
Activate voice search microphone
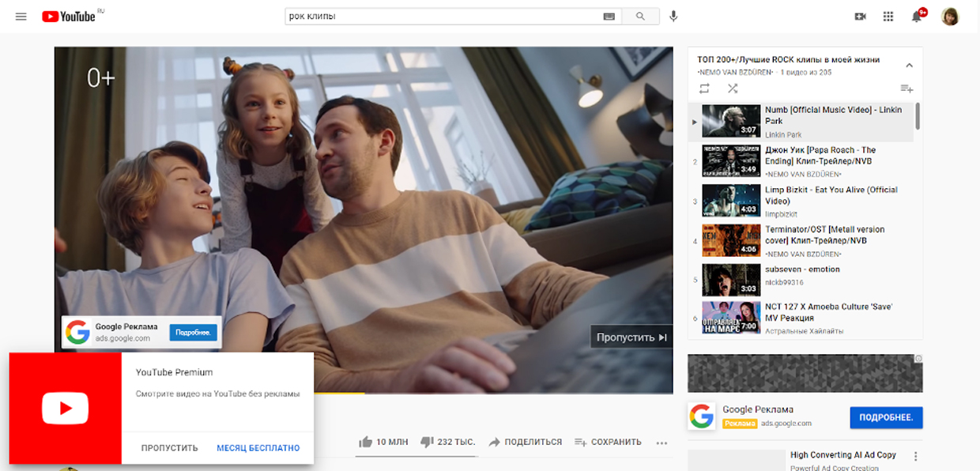pos(673,17)
